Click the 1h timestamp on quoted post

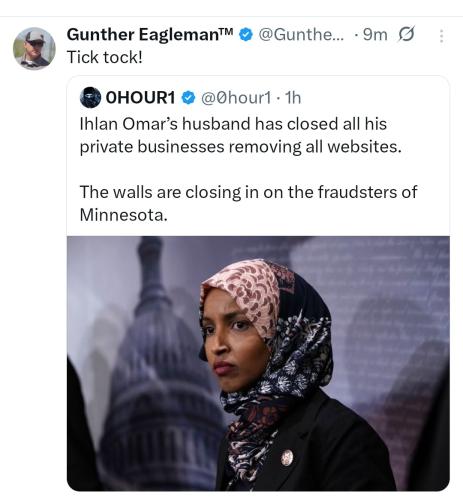(x=293, y=98)
